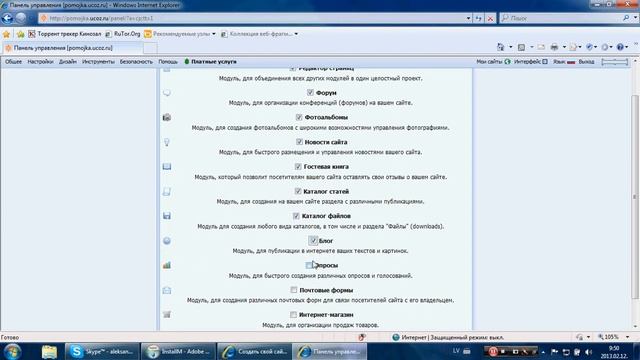The width and height of the screenshot is (640, 360).
Task: Open the Настройки menu
Action: 40,62
